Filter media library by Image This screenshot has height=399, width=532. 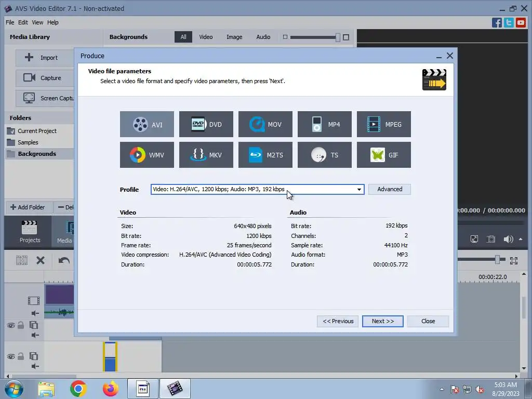tap(234, 37)
